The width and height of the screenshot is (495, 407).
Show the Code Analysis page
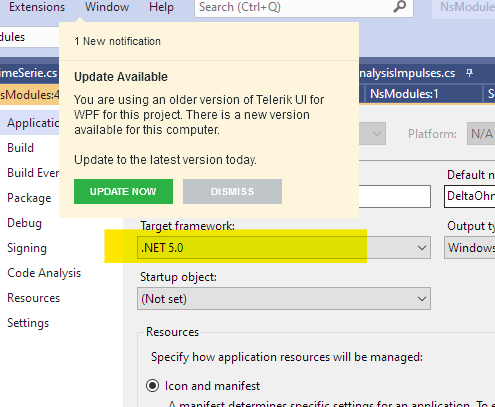pos(44,273)
